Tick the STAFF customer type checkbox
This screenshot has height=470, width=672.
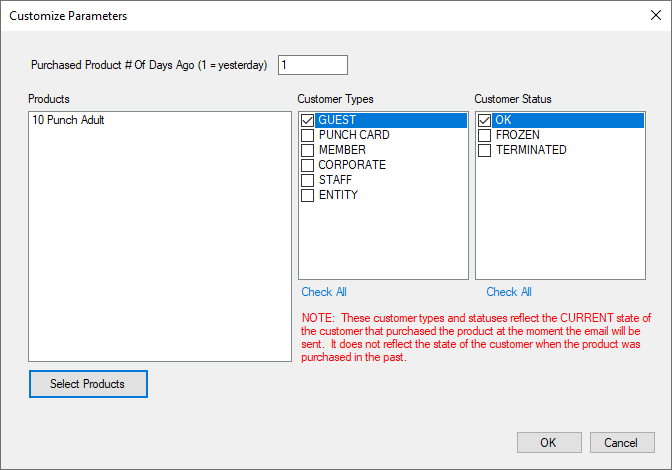[307, 180]
